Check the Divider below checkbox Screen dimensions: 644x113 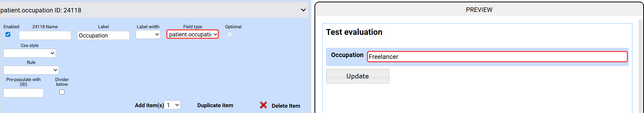(62, 92)
